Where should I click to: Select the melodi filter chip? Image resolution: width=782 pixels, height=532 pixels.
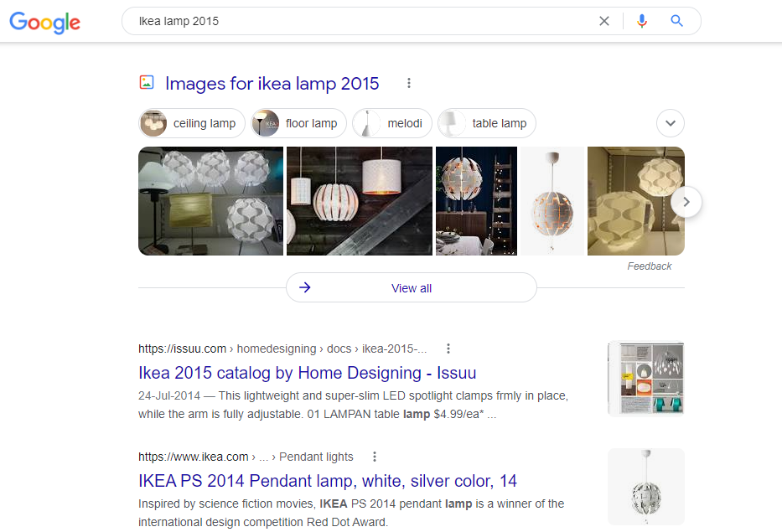point(392,123)
